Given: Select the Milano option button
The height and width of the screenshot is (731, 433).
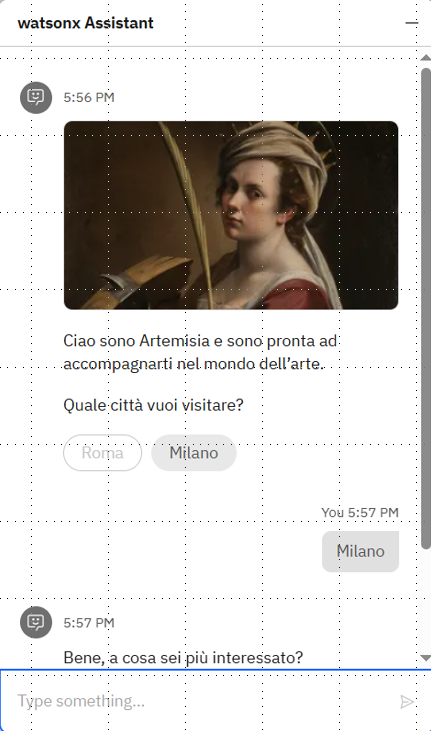Looking at the screenshot, I should pos(194,453).
